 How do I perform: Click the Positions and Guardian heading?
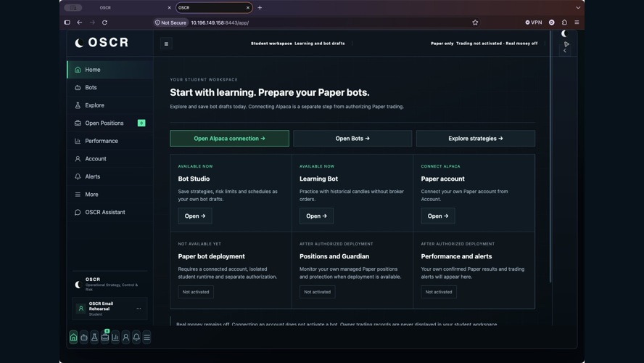tap(334, 256)
